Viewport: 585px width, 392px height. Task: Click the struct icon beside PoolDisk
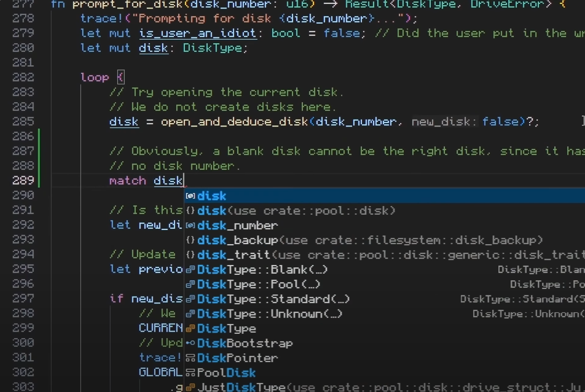190,373
